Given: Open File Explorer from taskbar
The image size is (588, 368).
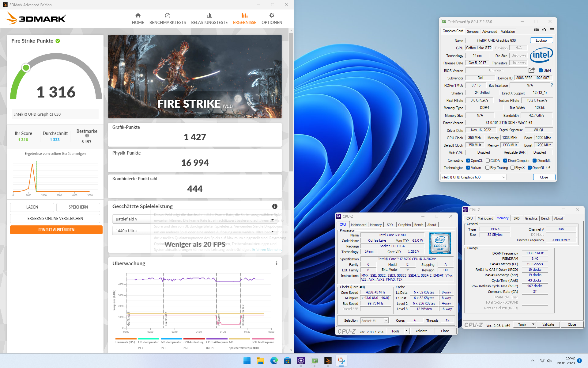Looking at the screenshot, I should pyautogui.click(x=260, y=361).
